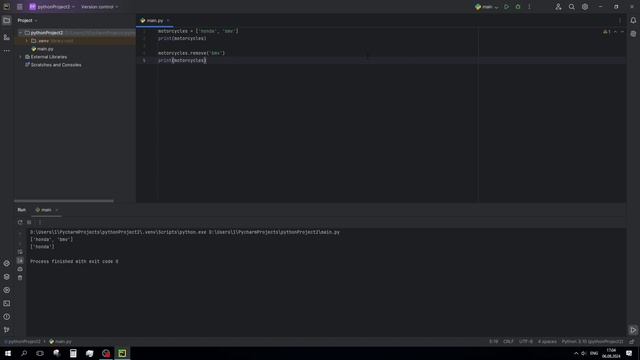The width and height of the screenshot is (640, 360).
Task: Click the horizontal scrollbar in Project panel
Action: 64,201
